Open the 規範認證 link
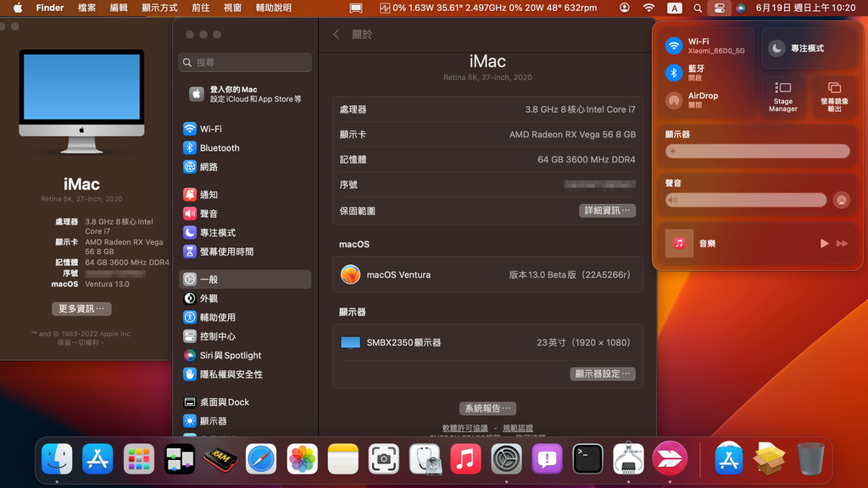868x488 pixels. click(518, 428)
